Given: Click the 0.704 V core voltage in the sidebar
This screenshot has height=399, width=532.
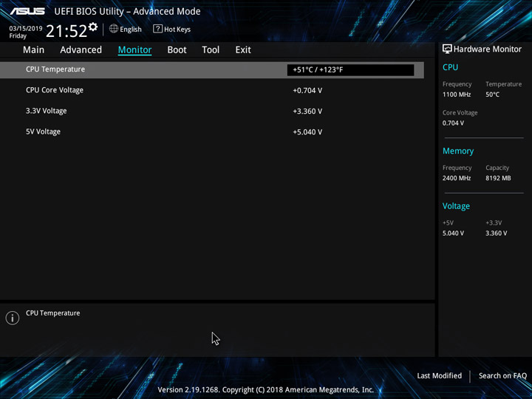Looking at the screenshot, I should 453,123.
